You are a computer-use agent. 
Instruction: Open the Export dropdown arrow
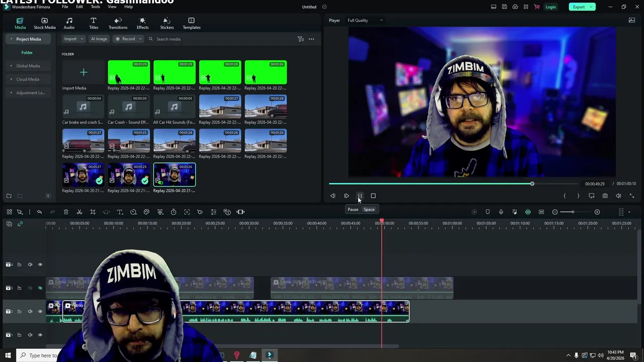point(591,7)
